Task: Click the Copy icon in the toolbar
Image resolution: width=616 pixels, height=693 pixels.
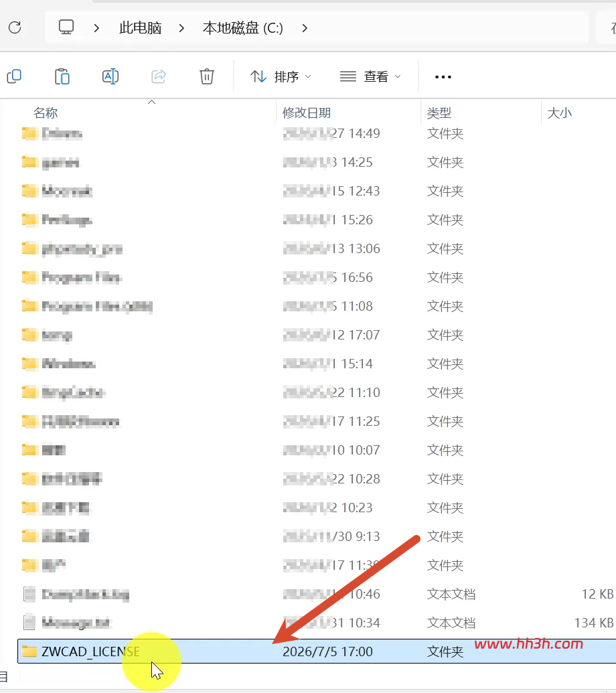Action: (x=14, y=76)
